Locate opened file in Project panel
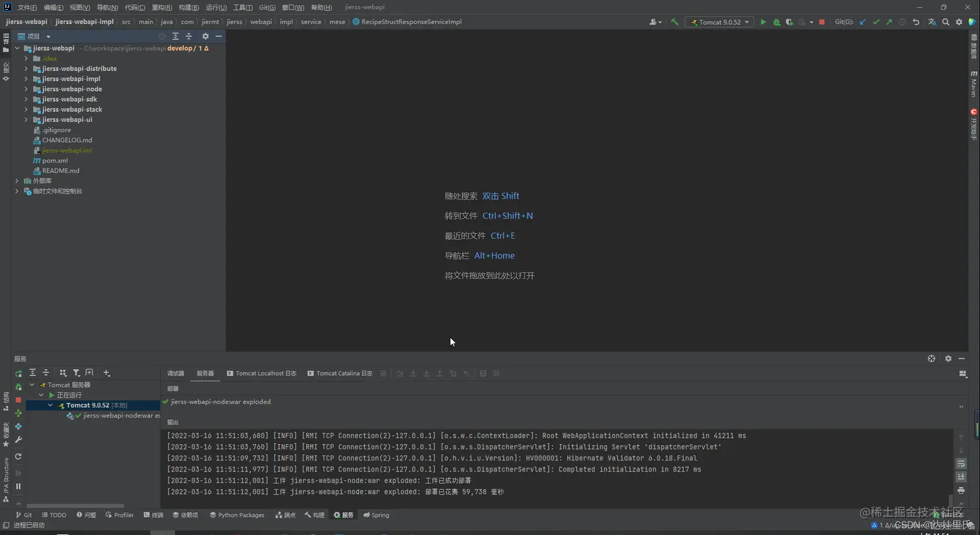The width and height of the screenshot is (980, 535). (162, 36)
